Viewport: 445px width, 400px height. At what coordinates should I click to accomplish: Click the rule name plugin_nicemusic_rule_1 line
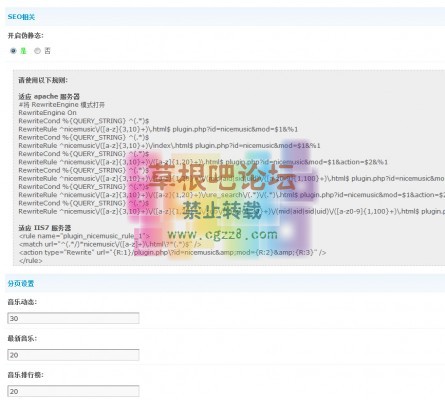[85, 236]
